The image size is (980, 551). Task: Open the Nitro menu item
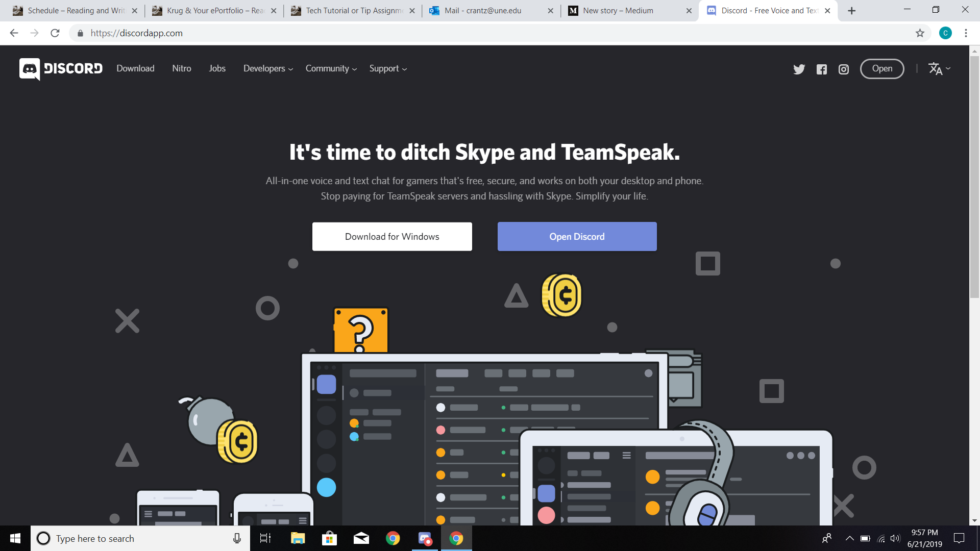pyautogui.click(x=182, y=68)
